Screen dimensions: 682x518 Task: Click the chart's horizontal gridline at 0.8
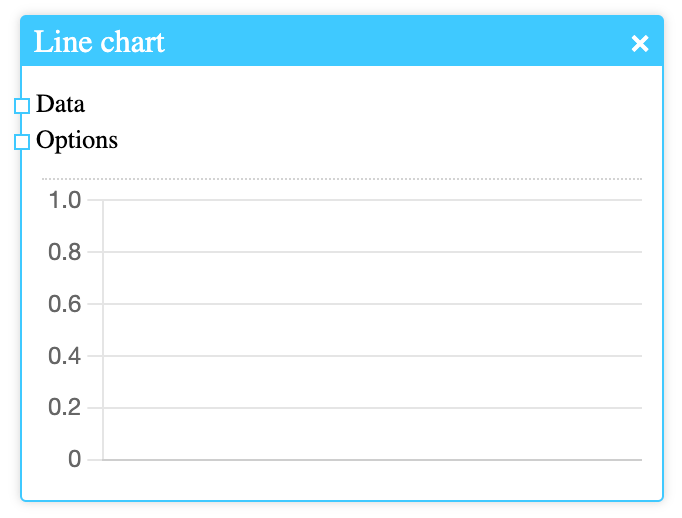(x=372, y=252)
